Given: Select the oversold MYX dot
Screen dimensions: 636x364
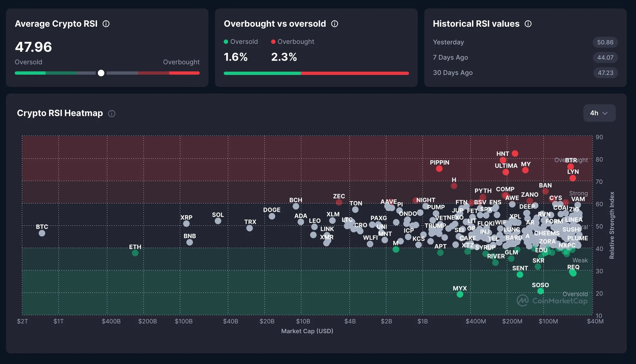Looking at the screenshot, I should [460, 294].
